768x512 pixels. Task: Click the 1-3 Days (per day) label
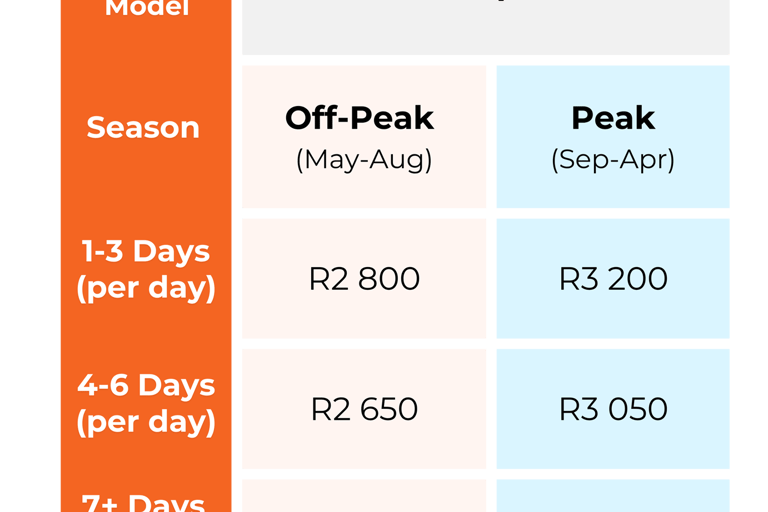[146, 269]
